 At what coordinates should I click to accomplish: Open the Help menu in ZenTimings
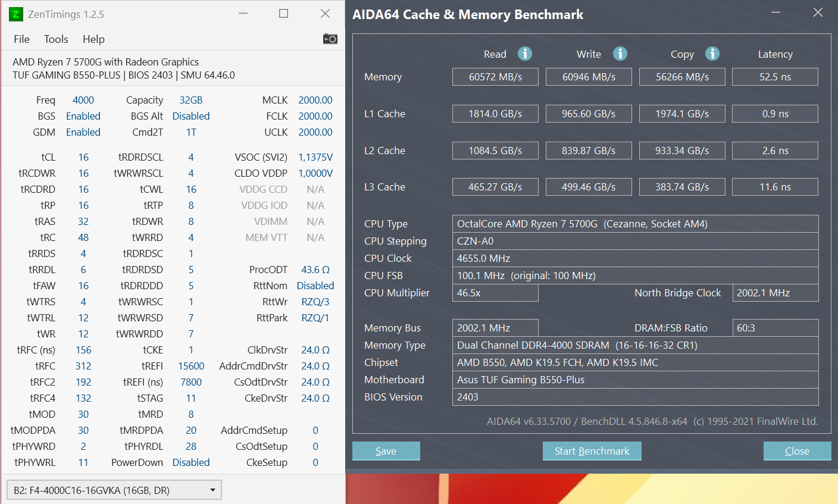(x=93, y=39)
